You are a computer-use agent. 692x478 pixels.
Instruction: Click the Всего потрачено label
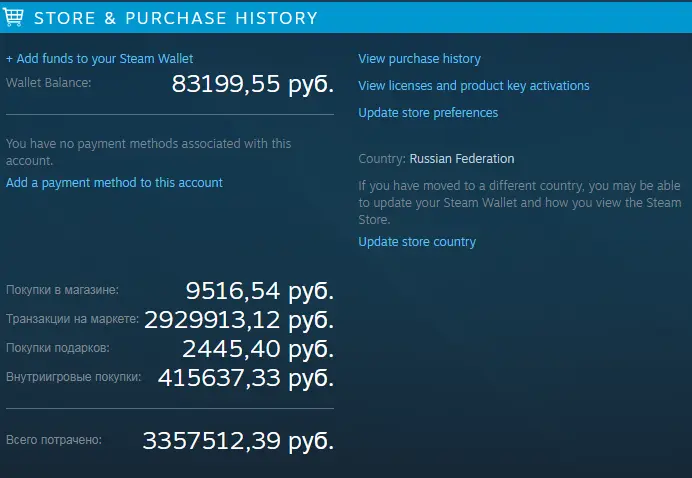54,440
